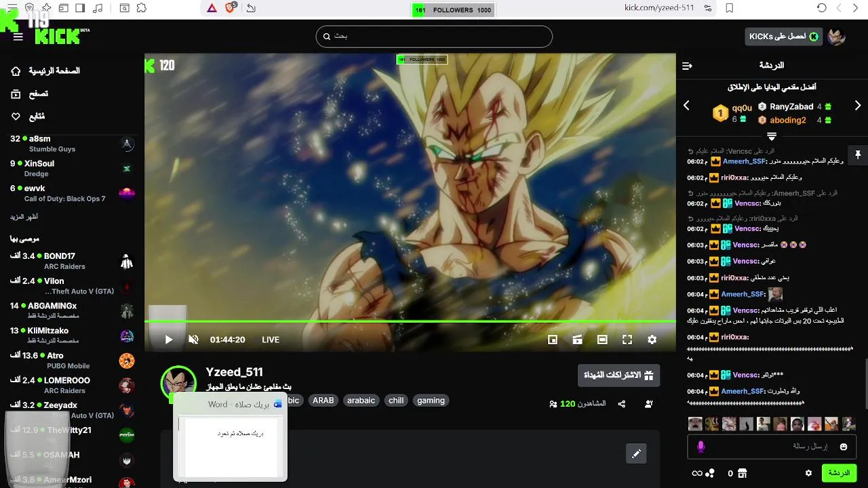
Task: Open the moderator tools icon by share
Action: 649,404
